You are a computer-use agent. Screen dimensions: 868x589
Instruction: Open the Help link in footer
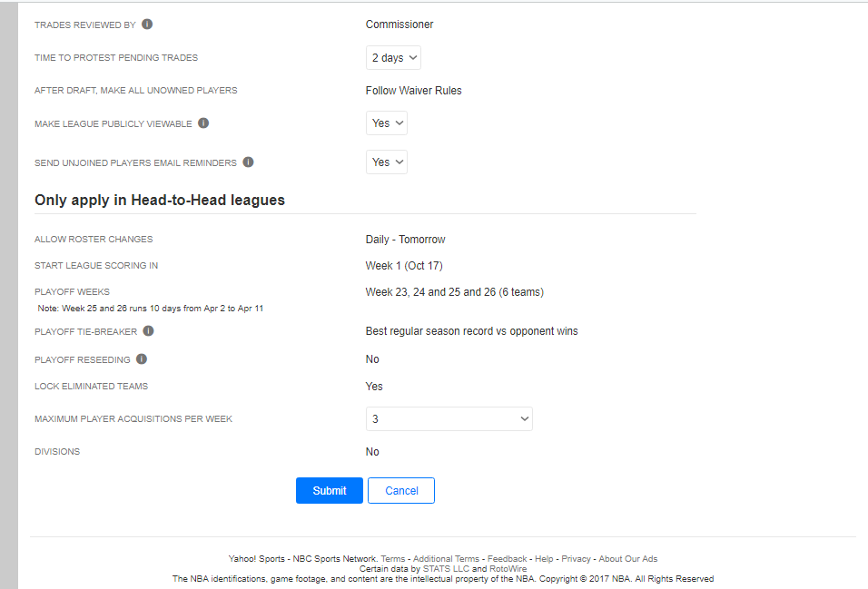(x=544, y=559)
